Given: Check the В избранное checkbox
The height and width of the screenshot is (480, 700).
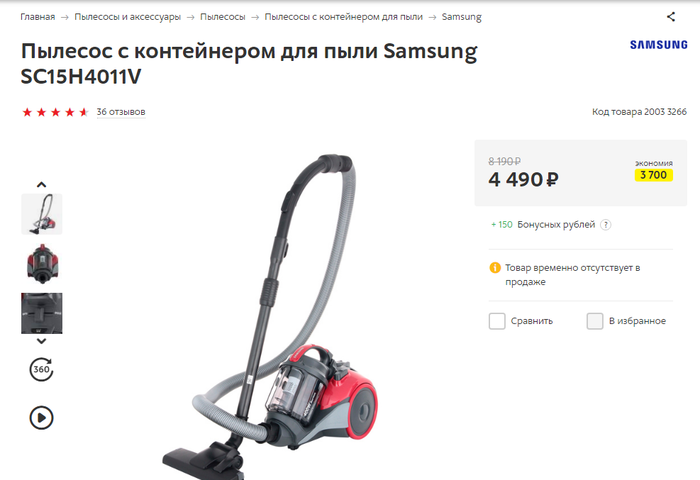Looking at the screenshot, I should click(x=595, y=321).
